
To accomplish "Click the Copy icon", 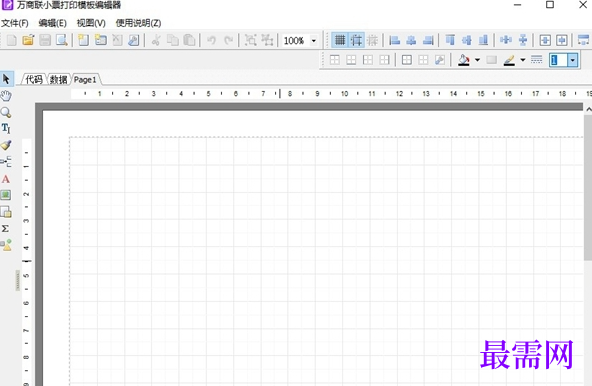I will click(x=173, y=40).
